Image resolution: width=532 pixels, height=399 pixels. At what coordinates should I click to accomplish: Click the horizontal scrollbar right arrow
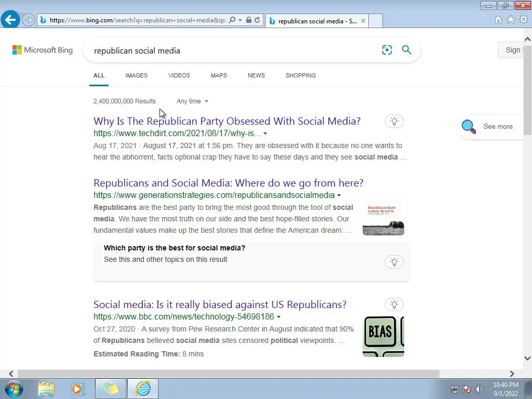pyautogui.click(x=512, y=374)
